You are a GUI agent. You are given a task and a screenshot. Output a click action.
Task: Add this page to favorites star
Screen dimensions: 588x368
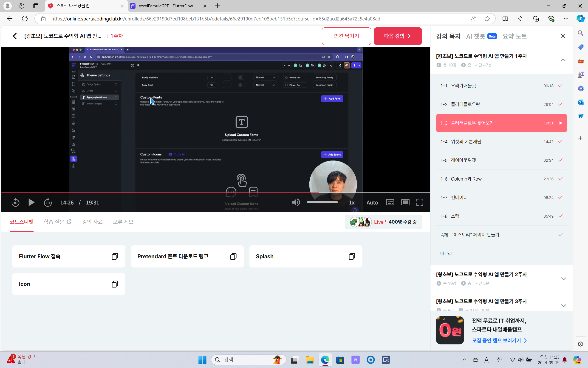point(487,19)
